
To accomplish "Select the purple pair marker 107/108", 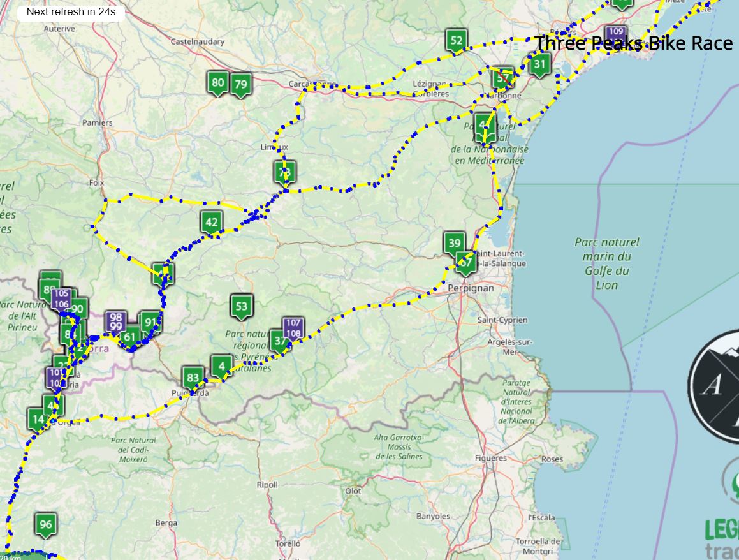I will point(293,328).
